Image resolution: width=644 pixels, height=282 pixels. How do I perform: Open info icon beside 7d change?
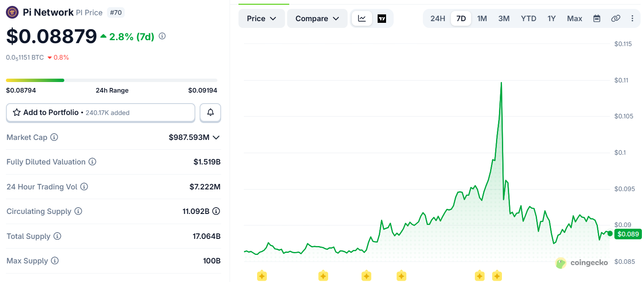point(162,36)
